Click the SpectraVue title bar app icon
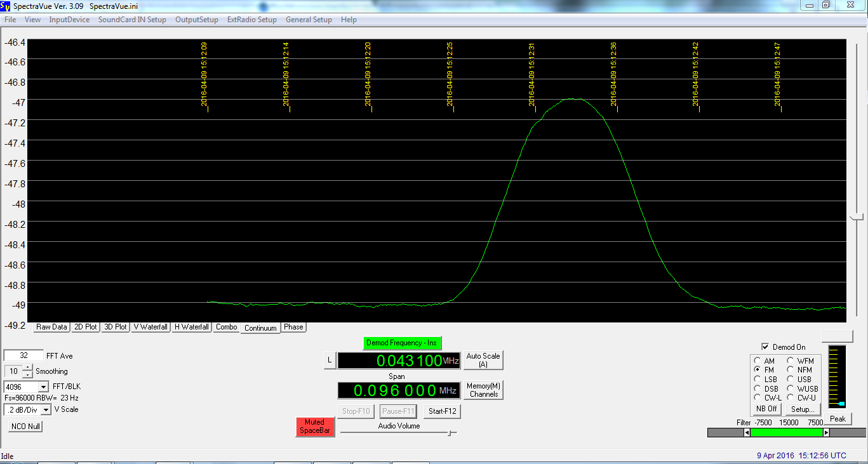This screenshot has width=868, height=464. [6, 5]
